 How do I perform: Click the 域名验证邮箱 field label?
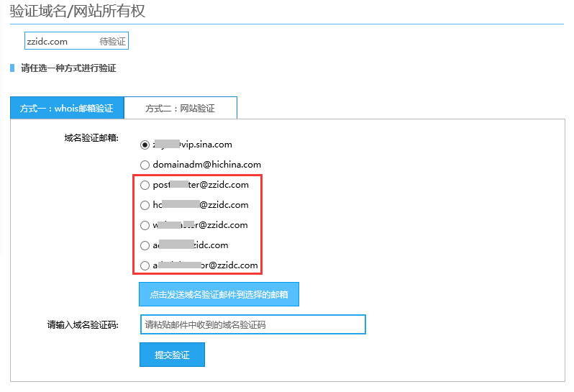91,137
